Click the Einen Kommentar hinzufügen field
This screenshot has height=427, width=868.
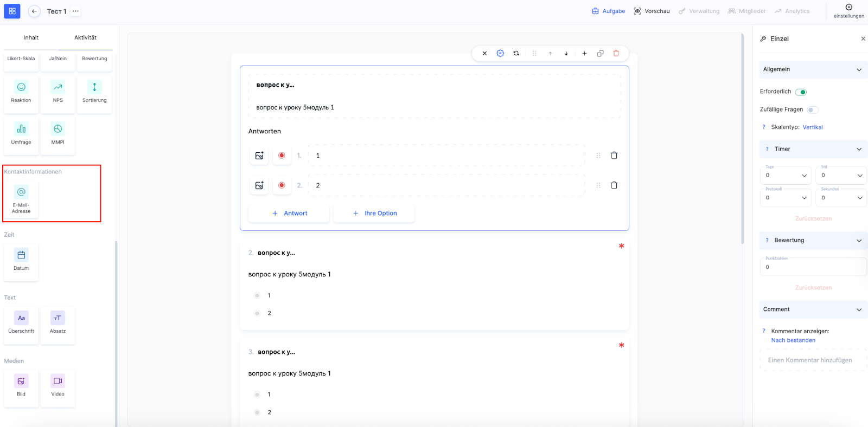click(x=813, y=360)
